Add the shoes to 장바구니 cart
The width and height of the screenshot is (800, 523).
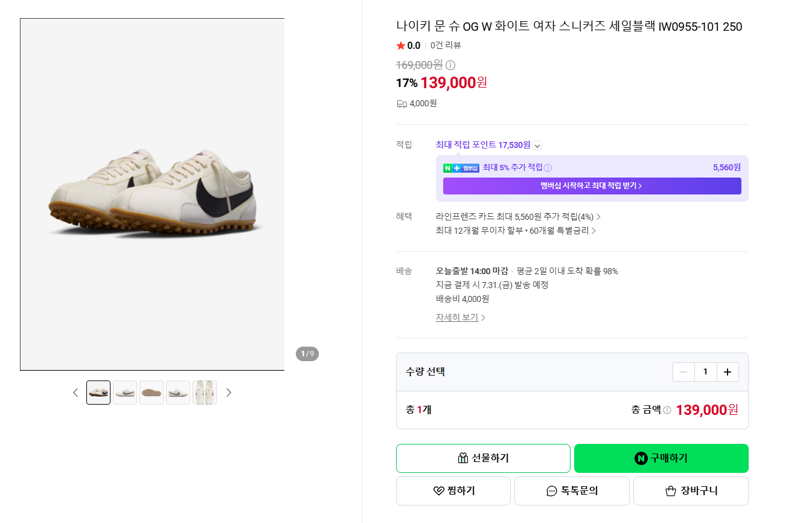click(691, 491)
